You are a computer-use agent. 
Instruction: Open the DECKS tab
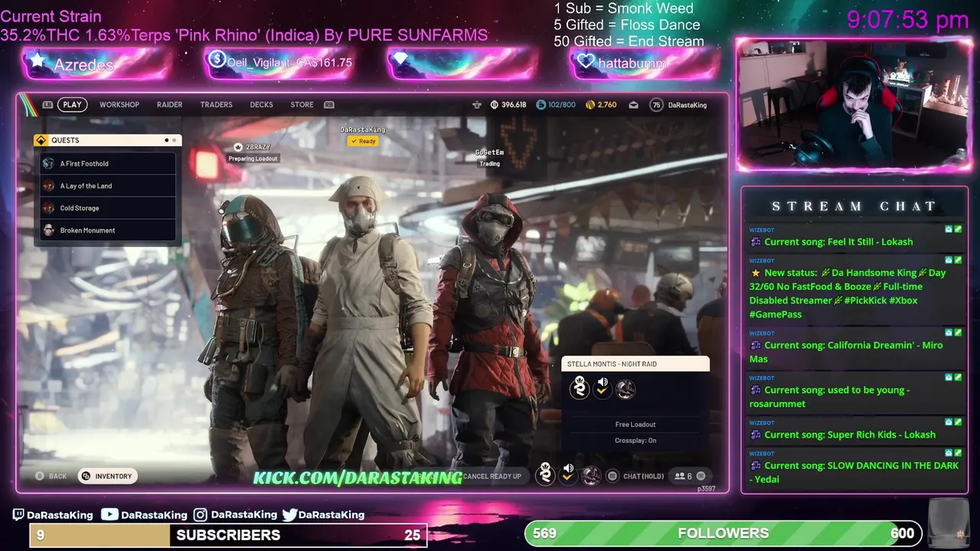pos(261,105)
